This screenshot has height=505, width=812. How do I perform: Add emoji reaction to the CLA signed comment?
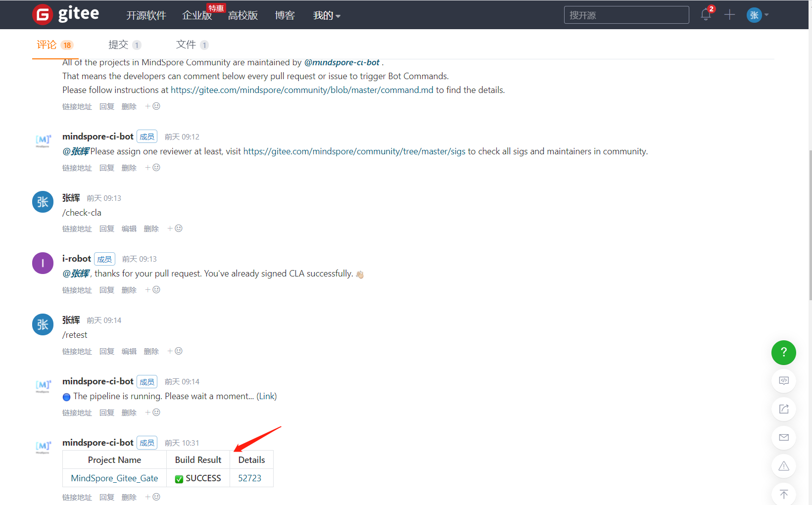[x=153, y=290]
